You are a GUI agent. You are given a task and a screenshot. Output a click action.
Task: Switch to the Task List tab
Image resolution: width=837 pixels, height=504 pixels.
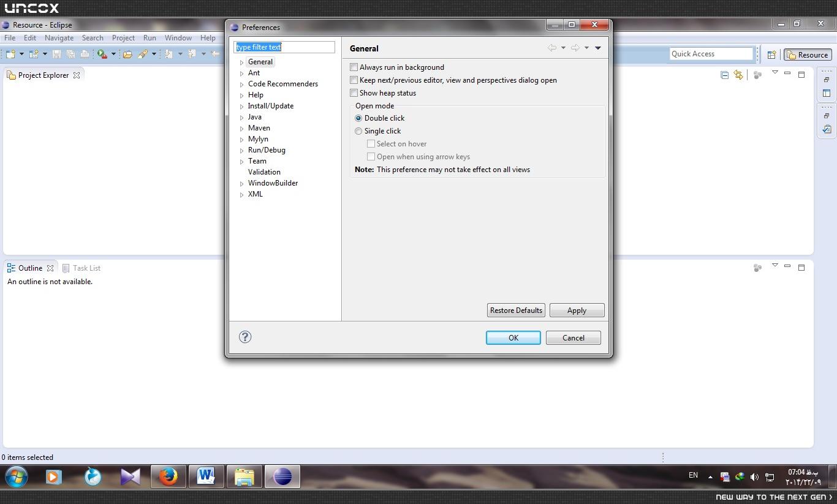(x=81, y=268)
